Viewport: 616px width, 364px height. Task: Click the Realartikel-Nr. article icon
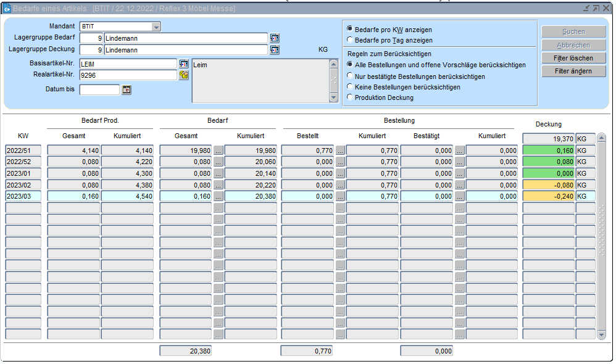183,75
